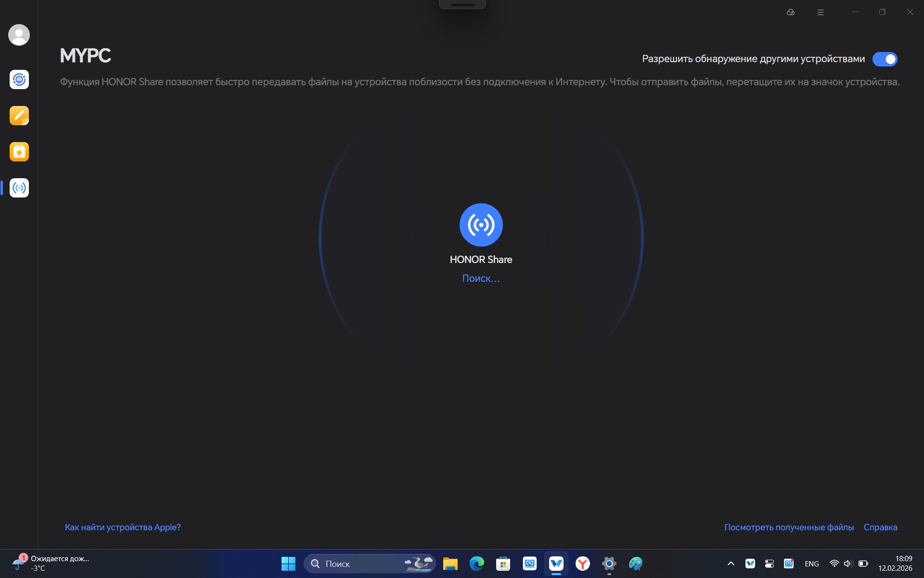Open the Windows Start menu

click(x=288, y=564)
